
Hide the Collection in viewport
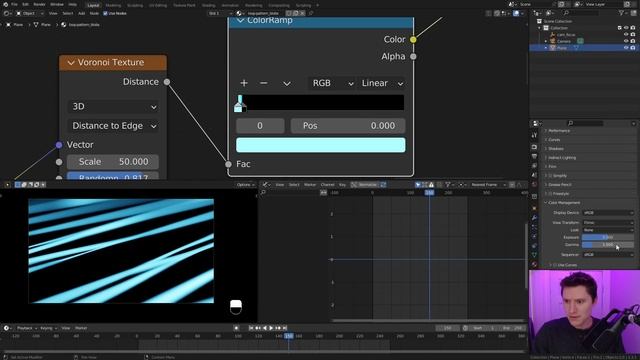click(626, 28)
